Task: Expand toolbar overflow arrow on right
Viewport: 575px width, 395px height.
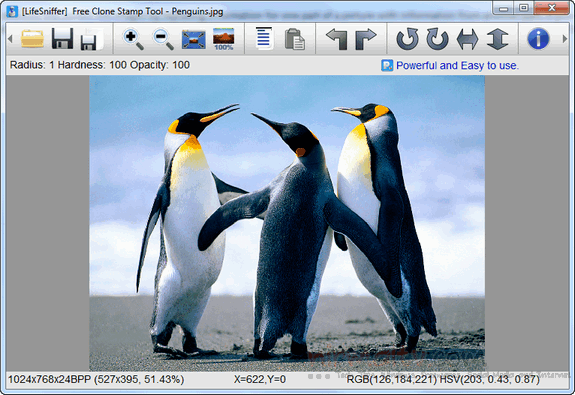Action: (565, 39)
